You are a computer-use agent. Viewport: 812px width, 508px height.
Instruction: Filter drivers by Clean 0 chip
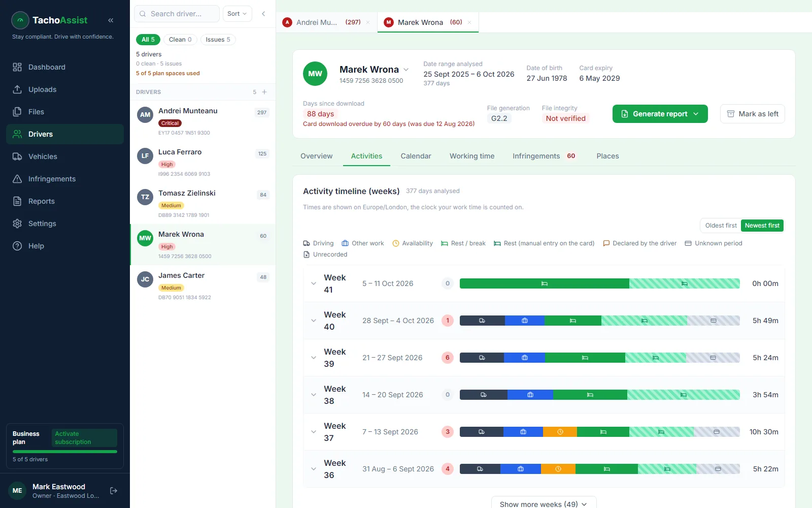tap(180, 40)
